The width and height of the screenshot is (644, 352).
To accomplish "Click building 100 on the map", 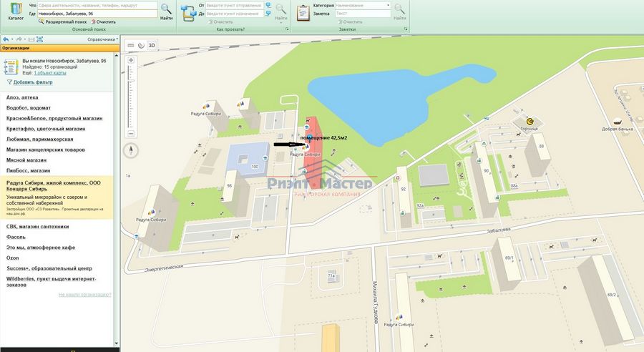I will click(248, 160).
